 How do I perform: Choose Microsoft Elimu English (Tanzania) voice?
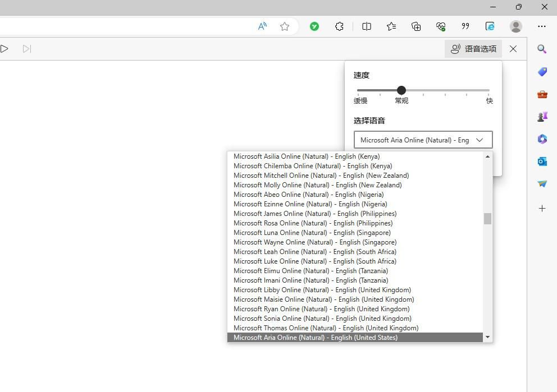[x=355, y=271]
